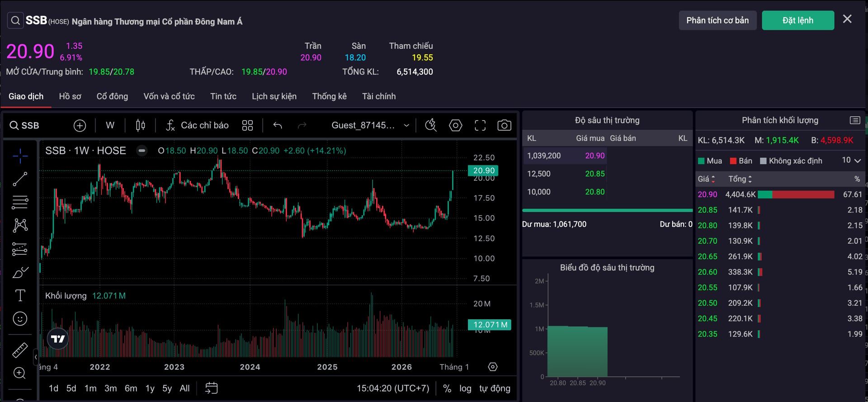Collapse the SSB chart legend
The image size is (868, 402).
(142, 151)
